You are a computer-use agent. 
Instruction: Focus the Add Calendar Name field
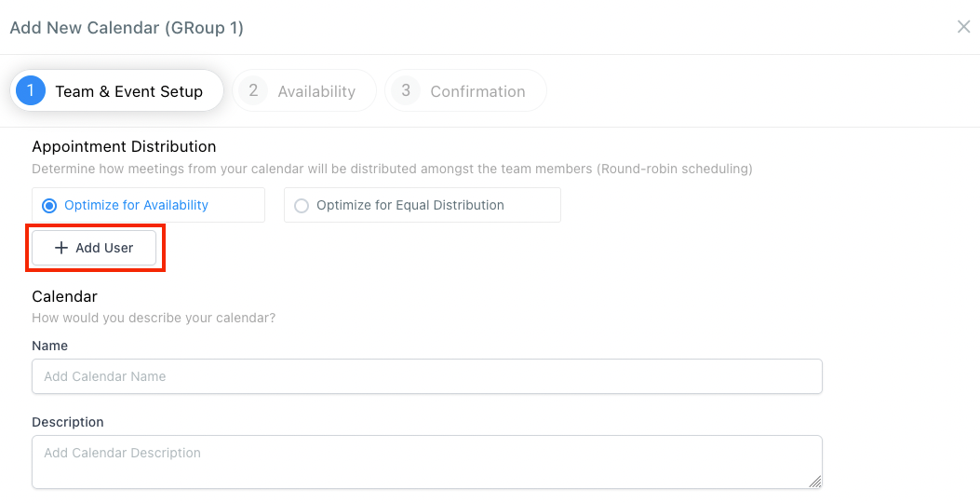click(x=426, y=376)
